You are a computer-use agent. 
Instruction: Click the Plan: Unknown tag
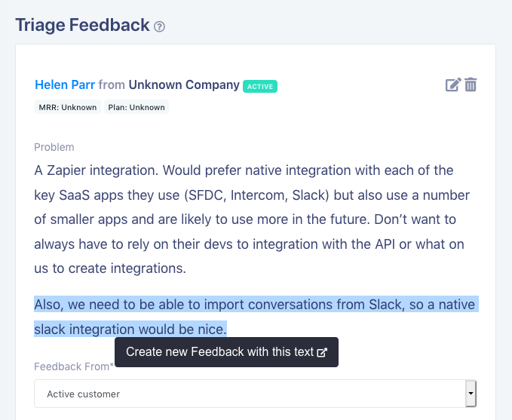tap(136, 107)
